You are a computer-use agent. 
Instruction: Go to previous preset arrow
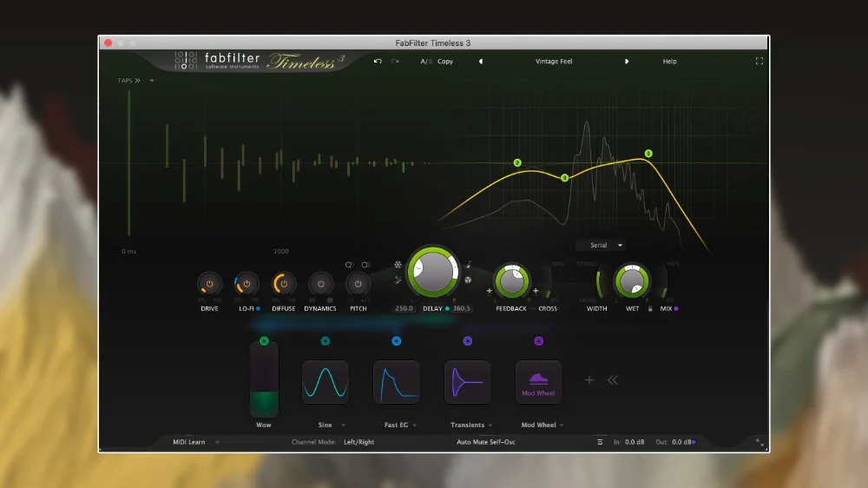(481, 62)
